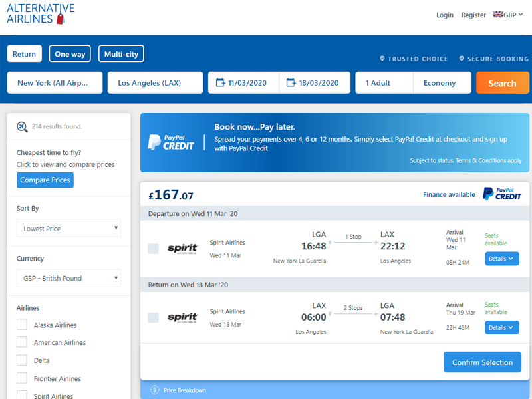The image size is (532, 399).
Task: Click the Compare Prices button
Action: click(x=45, y=180)
